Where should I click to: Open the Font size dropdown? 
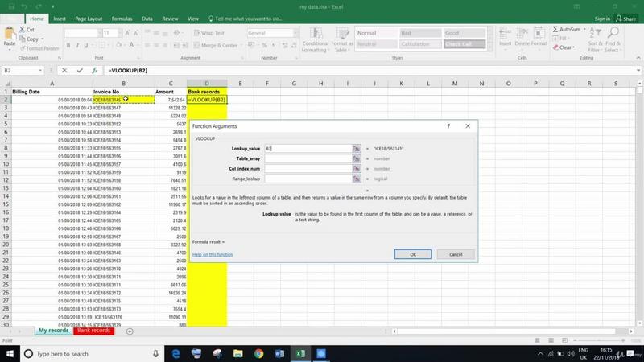click(x=120, y=33)
